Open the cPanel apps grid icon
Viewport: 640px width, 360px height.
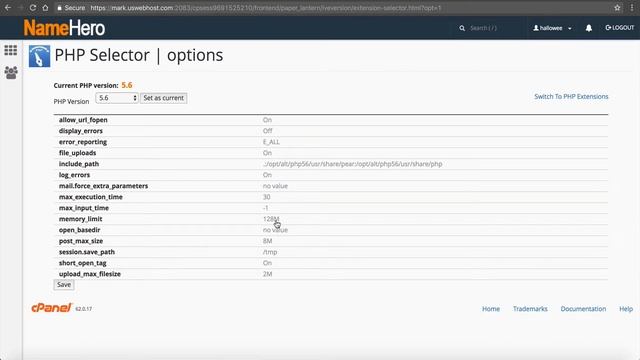pyautogui.click(x=11, y=50)
